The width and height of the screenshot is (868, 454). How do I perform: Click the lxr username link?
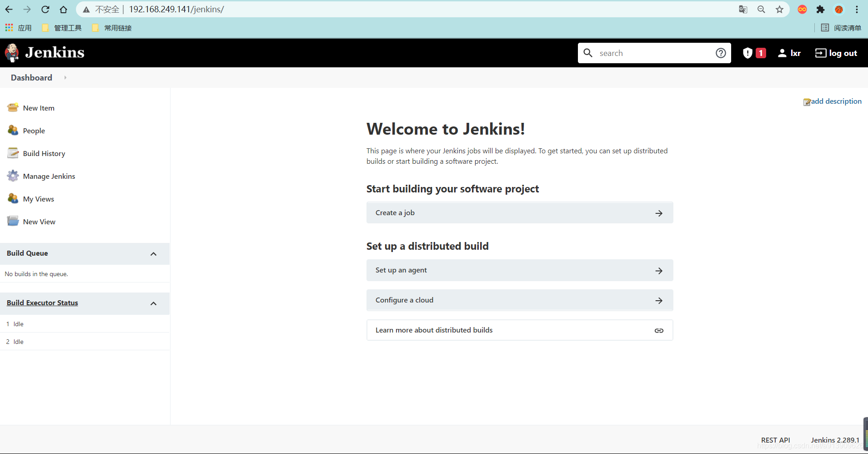[x=795, y=53]
